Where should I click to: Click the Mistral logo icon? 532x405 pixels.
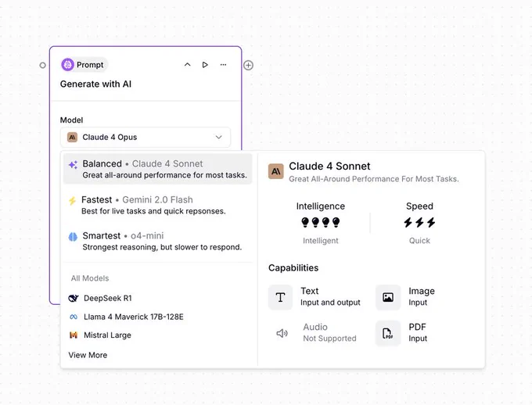pos(74,335)
